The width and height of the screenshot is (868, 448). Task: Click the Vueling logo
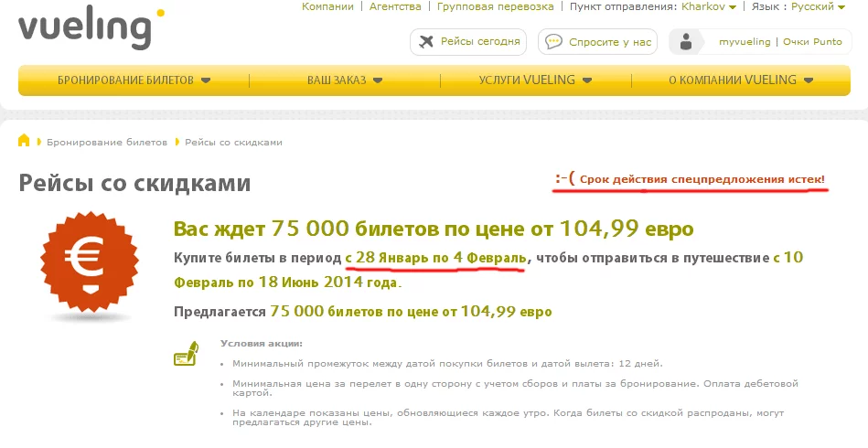pos(91,29)
